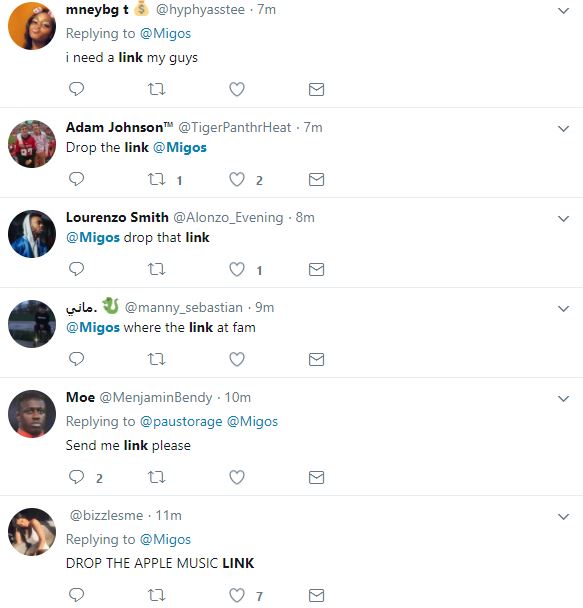Send manny_sebastian's tweet via direct message

[316, 359]
